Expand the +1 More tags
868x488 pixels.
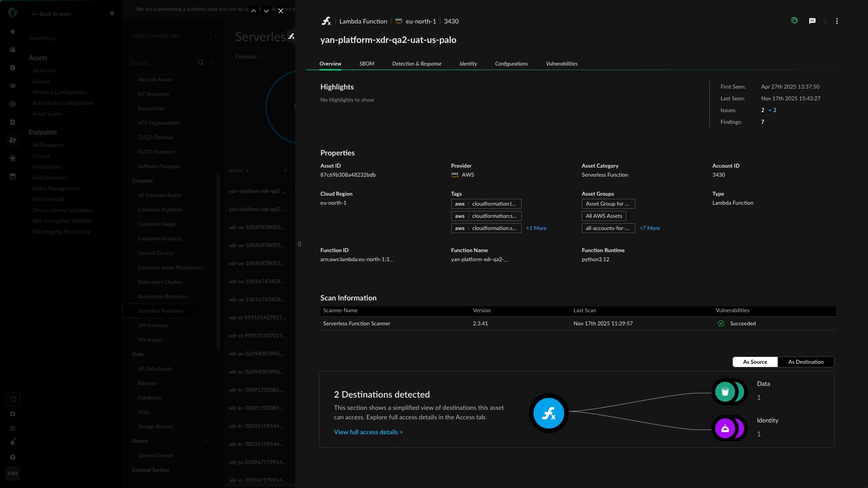536,228
